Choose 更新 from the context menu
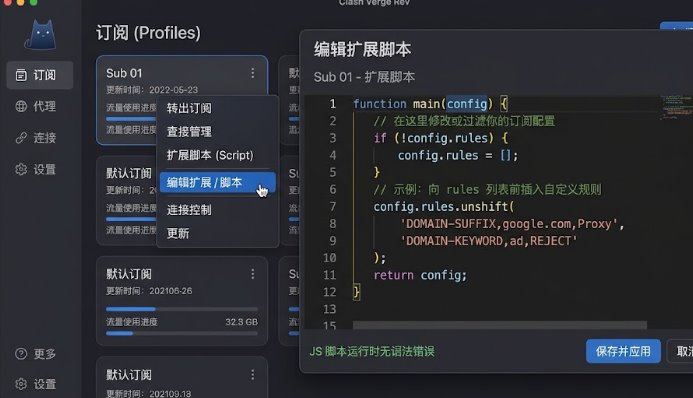The height and width of the screenshot is (398, 693). [218, 233]
